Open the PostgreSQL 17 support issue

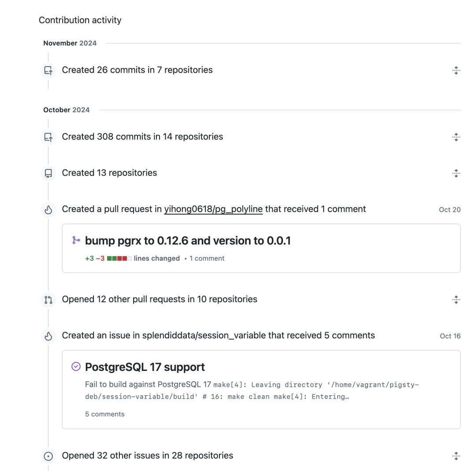[x=145, y=367]
